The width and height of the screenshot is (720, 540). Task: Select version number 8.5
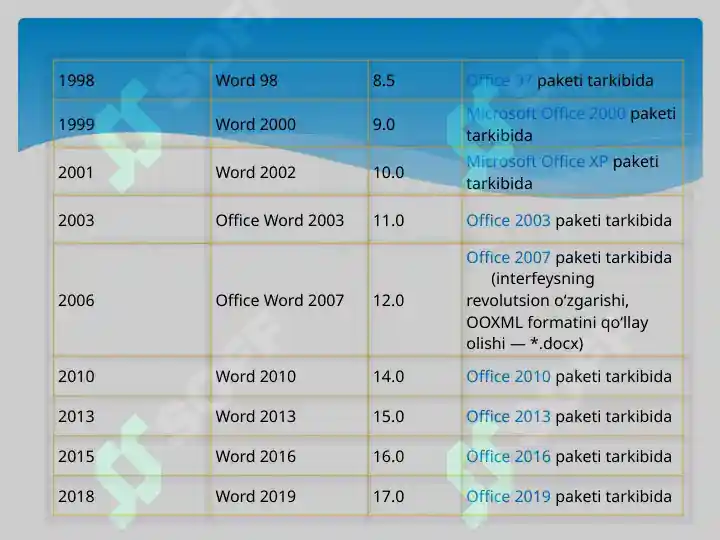point(383,80)
